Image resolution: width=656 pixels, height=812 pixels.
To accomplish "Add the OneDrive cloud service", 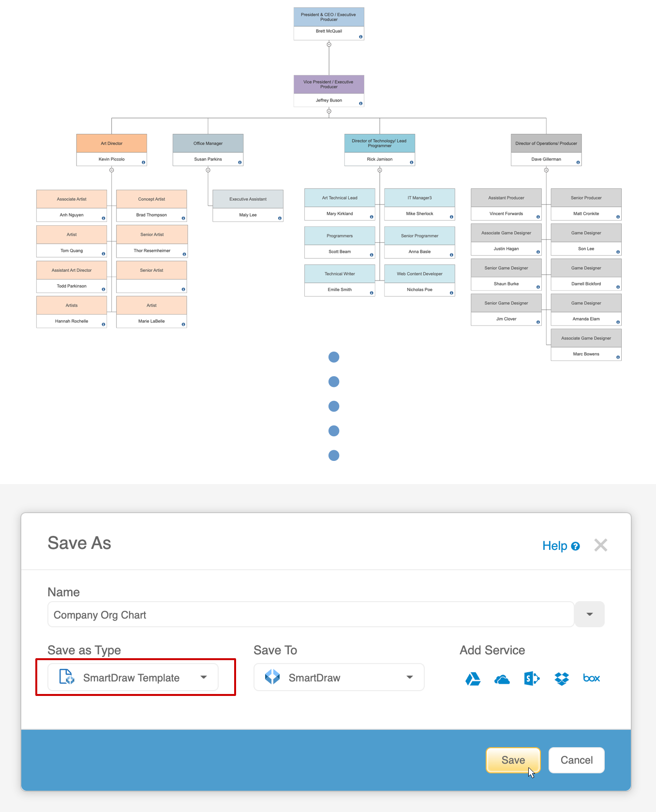I will coord(502,679).
